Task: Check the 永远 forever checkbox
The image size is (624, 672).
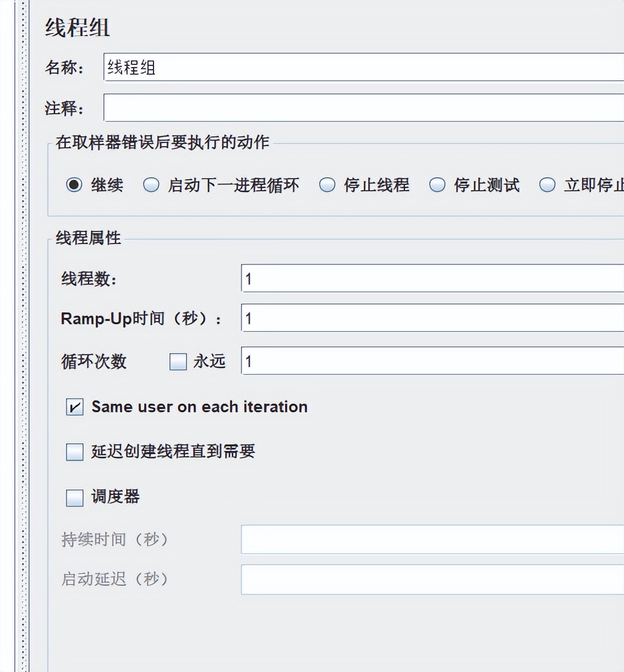Action: pyautogui.click(x=178, y=361)
